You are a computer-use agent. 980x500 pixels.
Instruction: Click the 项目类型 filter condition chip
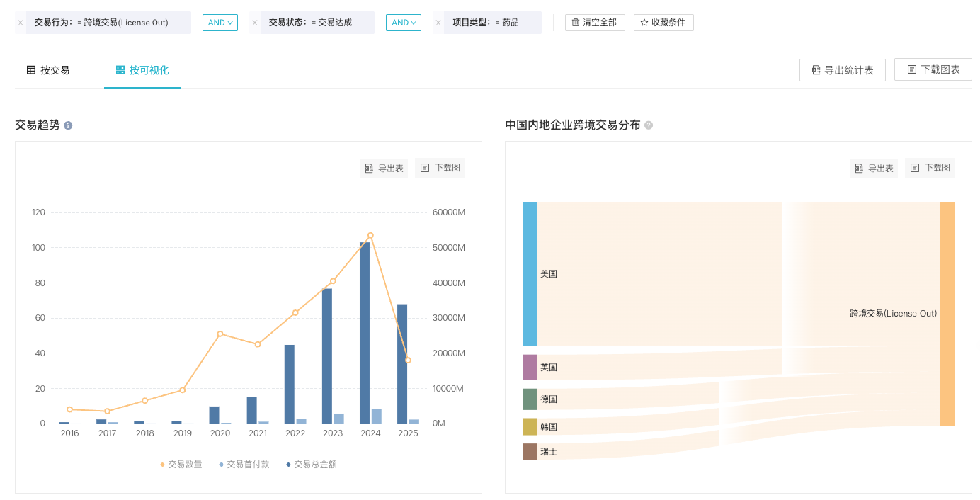[x=492, y=23]
